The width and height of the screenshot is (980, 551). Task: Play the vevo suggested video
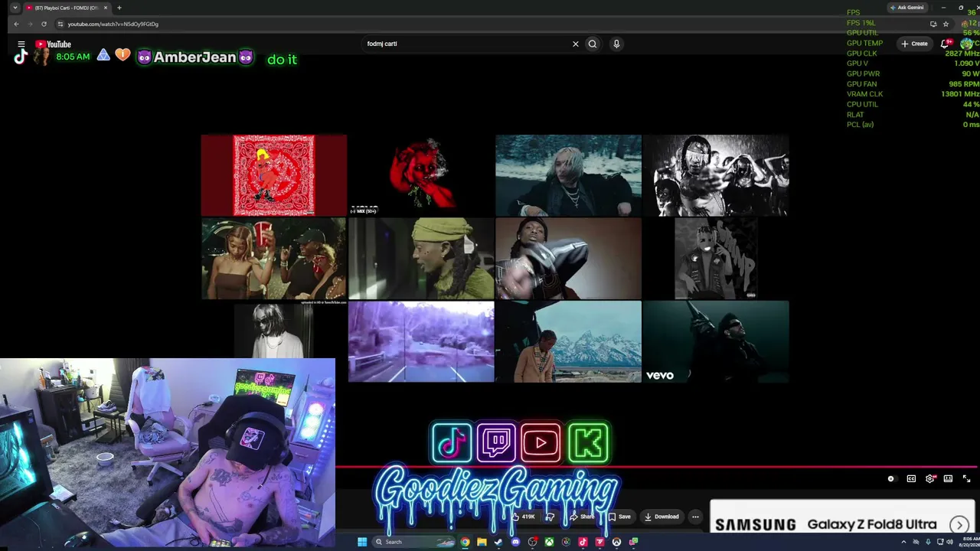[x=715, y=341]
